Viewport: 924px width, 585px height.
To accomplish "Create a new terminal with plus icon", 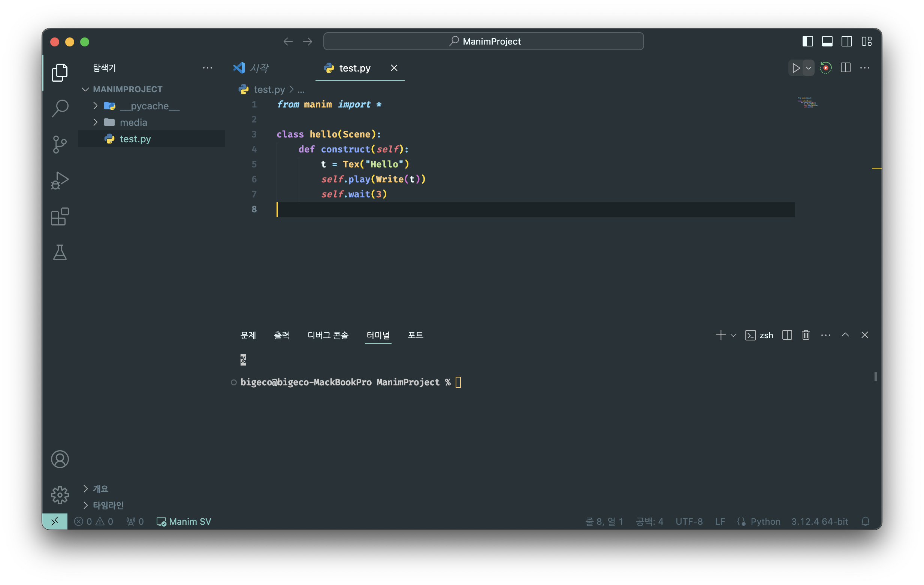I will (x=721, y=335).
